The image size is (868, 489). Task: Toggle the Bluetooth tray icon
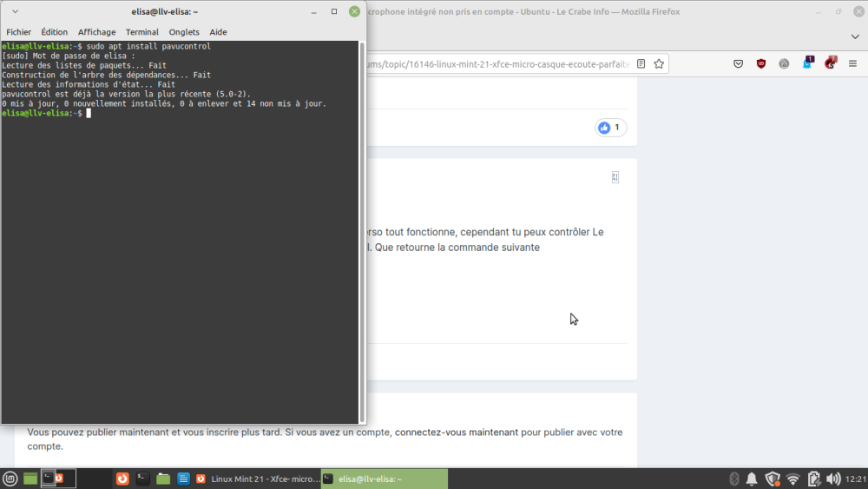click(733, 479)
